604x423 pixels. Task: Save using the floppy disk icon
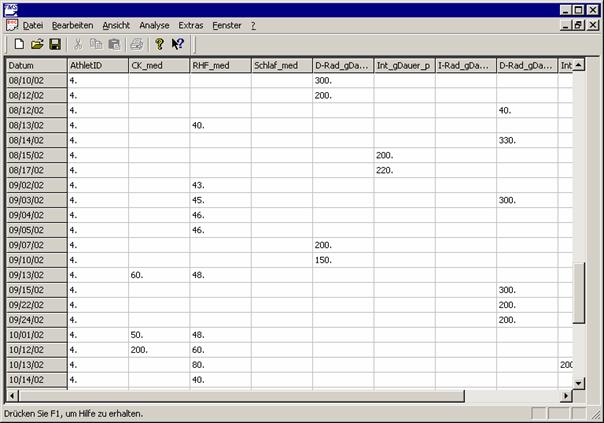(55, 44)
